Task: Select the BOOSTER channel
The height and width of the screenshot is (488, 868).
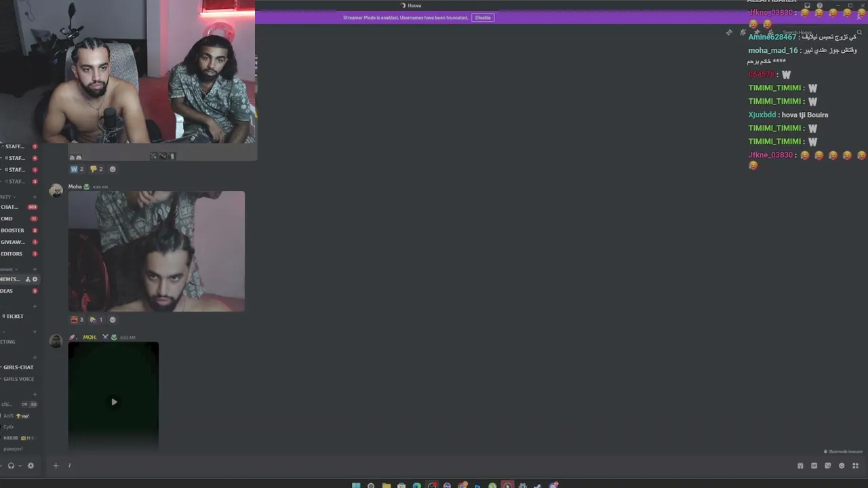Action: click(19, 230)
